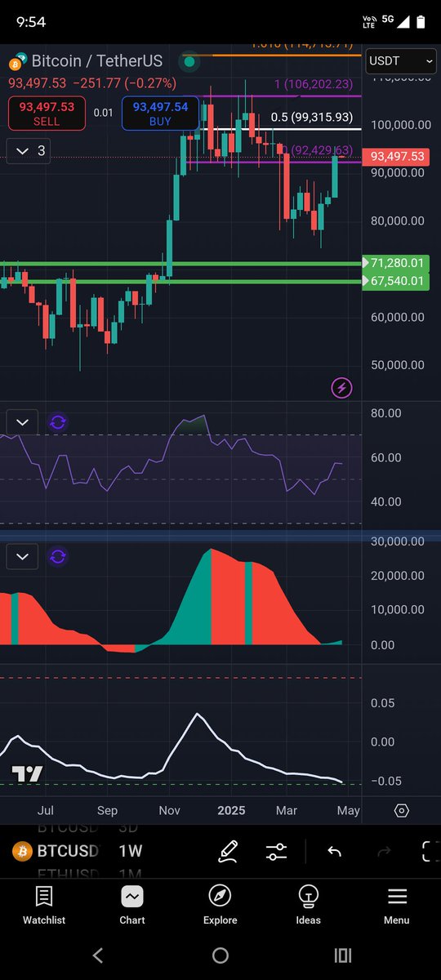
Task: Tap the histogram indicator purple refresh icon
Action: click(x=59, y=557)
